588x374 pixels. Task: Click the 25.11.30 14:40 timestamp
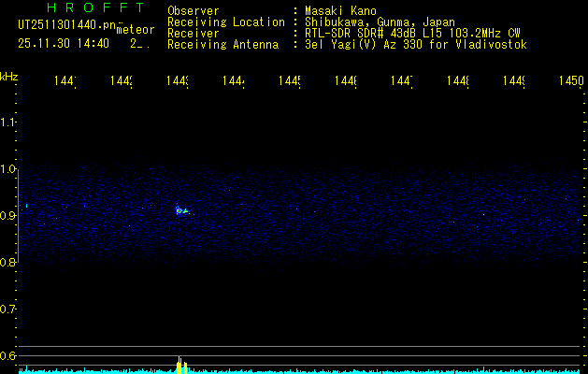click(x=63, y=43)
